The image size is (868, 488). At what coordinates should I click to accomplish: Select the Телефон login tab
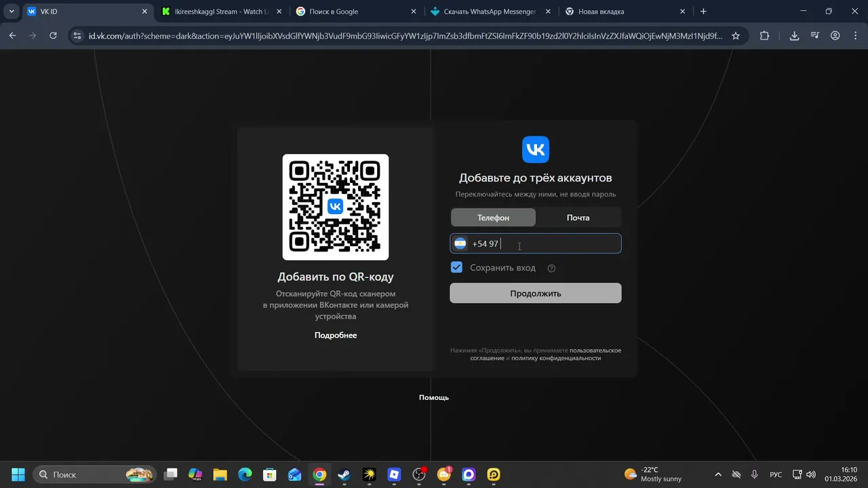click(x=493, y=218)
